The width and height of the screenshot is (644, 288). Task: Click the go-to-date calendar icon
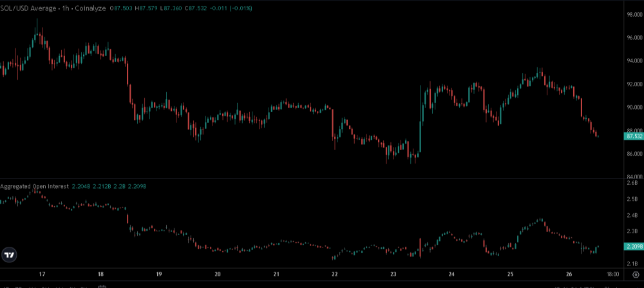[x=103, y=285]
